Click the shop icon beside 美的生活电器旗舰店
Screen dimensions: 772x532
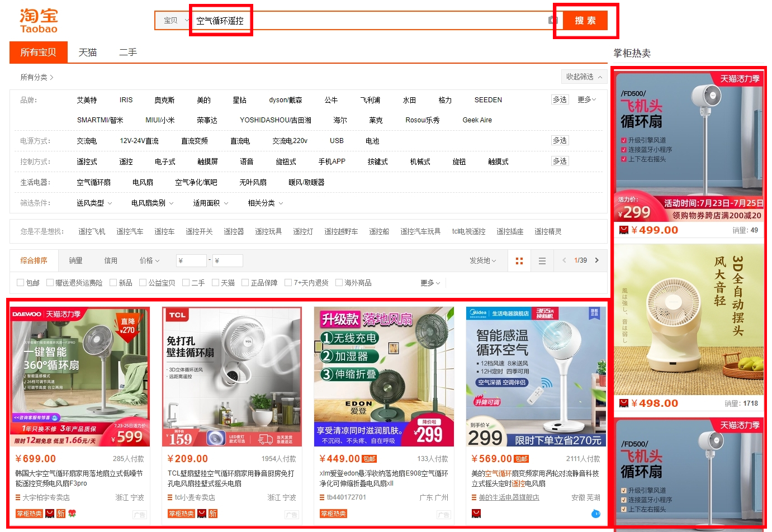(x=474, y=497)
